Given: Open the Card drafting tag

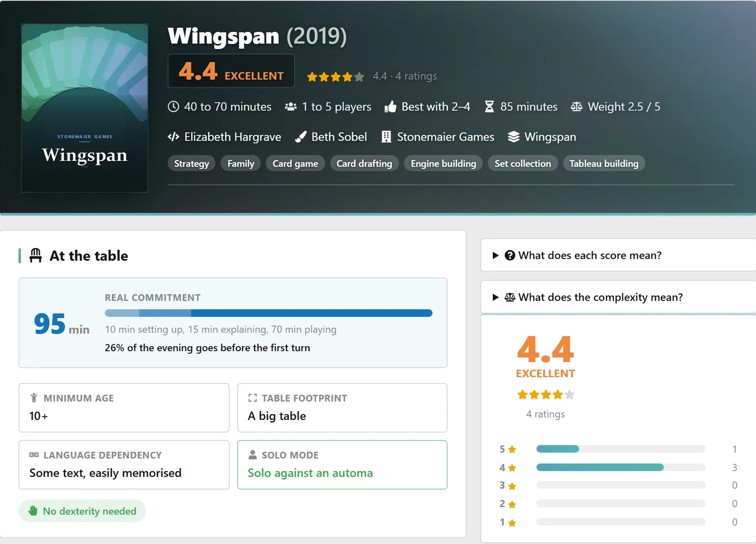Looking at the screenshot, I should pos(364,163).
